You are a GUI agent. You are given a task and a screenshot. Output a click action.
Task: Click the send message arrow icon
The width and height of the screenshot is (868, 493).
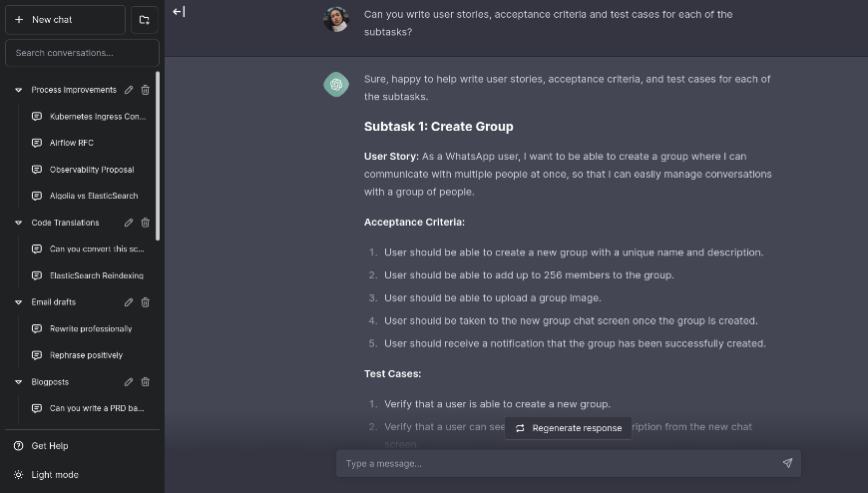787,463
